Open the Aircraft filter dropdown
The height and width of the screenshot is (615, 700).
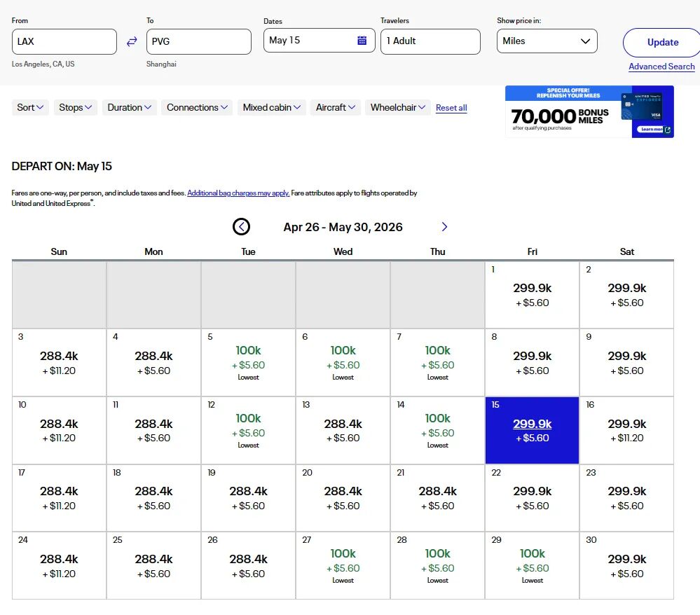click(x=336, y=107)
